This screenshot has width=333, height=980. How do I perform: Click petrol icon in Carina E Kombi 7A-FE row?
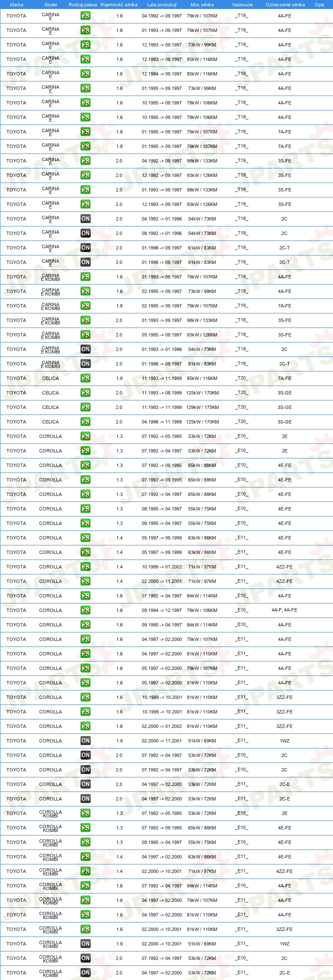coord(85,306)
